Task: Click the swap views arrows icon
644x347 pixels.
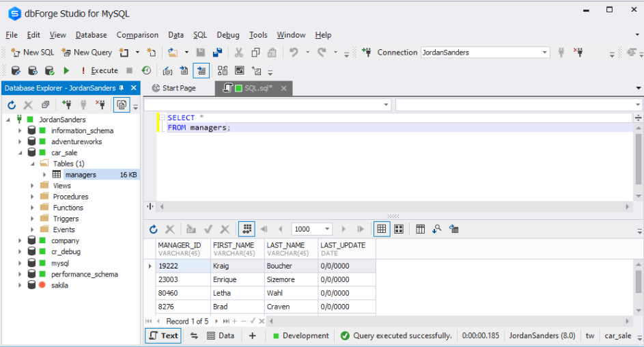Action: click(x=194, y=336)
